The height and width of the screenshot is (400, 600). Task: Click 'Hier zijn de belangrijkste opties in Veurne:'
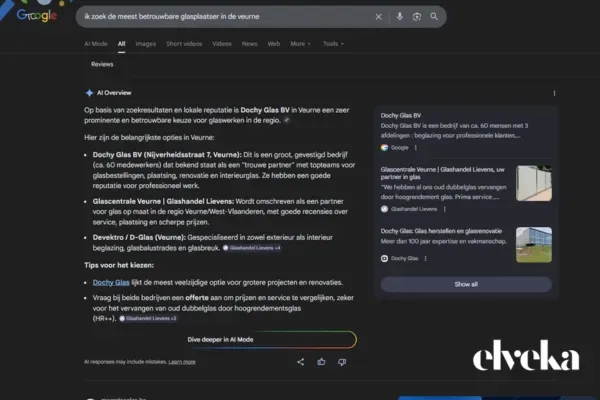(x=149, y=137)
